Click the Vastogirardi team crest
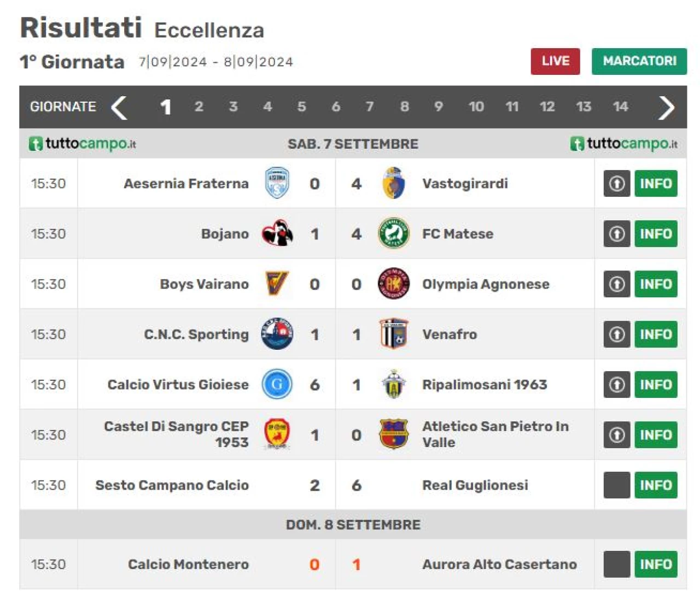This screenshot has height=599, width=700. [393, 183]
